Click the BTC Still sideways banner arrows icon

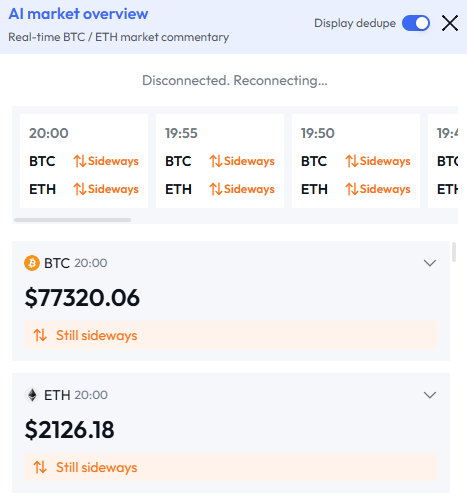click(40, 335)
